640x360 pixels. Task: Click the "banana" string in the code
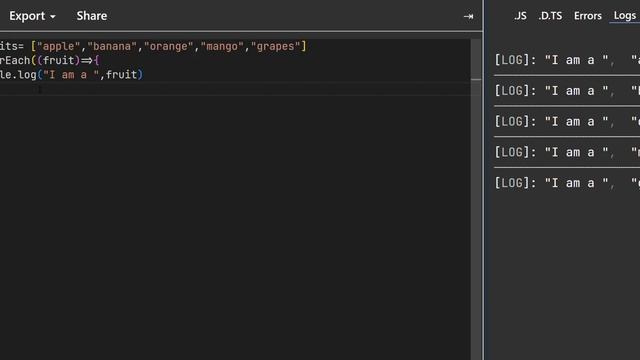(x=112, y=47)
